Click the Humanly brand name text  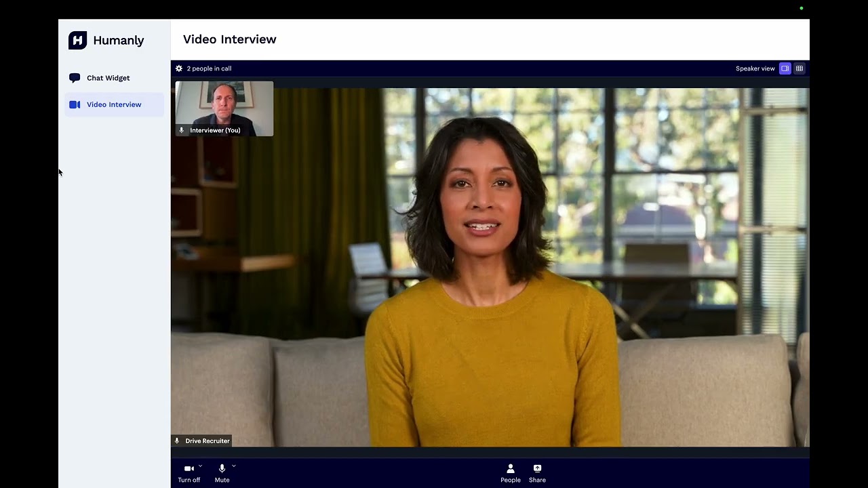(119, 41)
